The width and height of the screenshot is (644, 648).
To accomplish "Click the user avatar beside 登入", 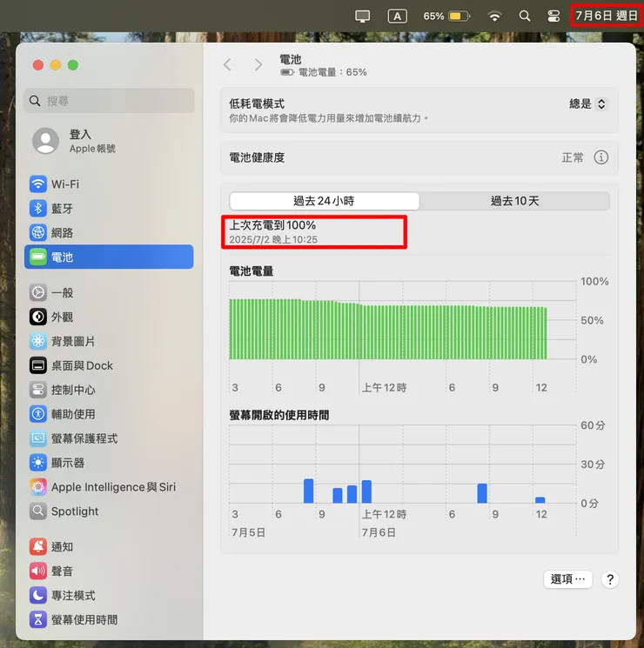I will click(45, 141).
